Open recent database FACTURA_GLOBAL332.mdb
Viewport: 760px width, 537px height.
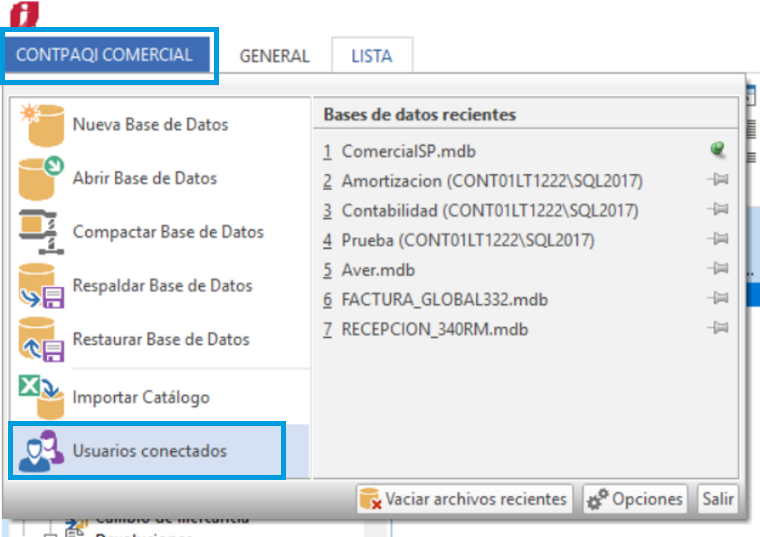click(444, 300)
